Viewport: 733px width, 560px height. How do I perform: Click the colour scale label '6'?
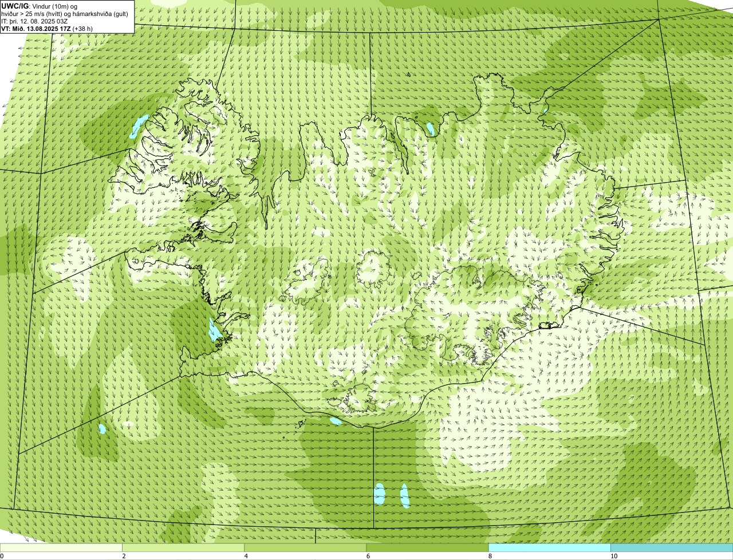(368, 556)
